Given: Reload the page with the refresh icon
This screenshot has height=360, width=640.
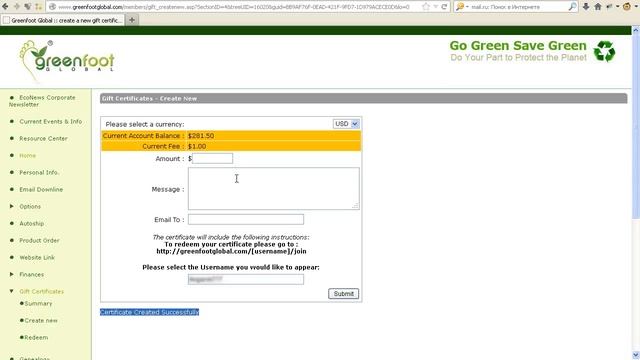Looking at the screenshot, I should coord(444,7).
